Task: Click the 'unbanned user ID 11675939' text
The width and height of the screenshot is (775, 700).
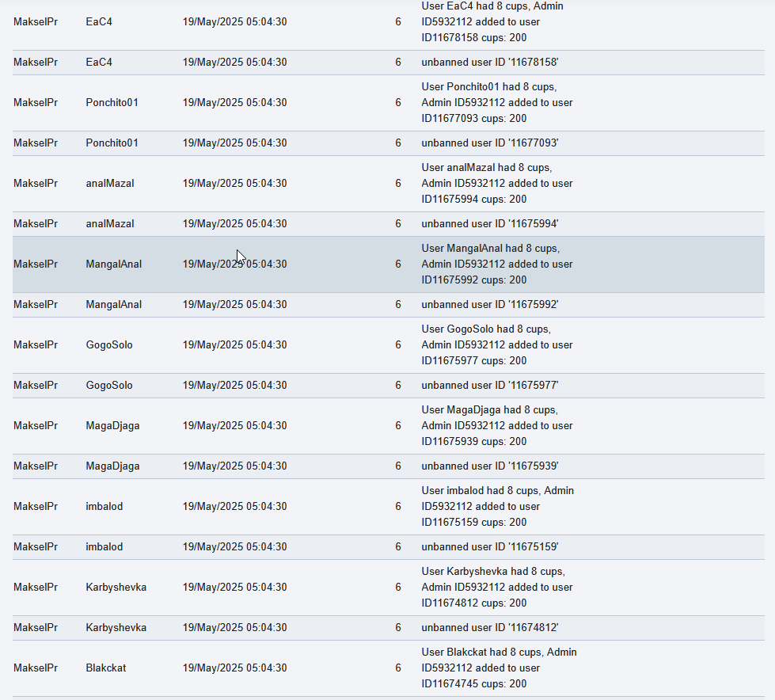Action: pos(490,466)
